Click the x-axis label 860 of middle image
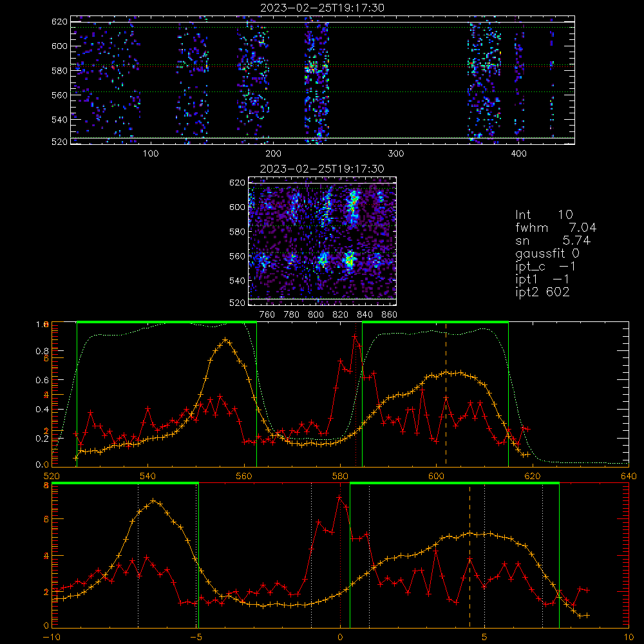Viewport: 644px width, 644px height. (x=390, y=315)
